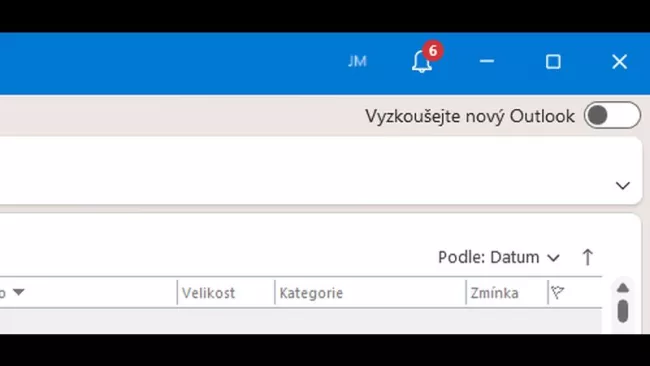
Task: Click the scrollbar up arrow
Action: [x=623, y=288]
